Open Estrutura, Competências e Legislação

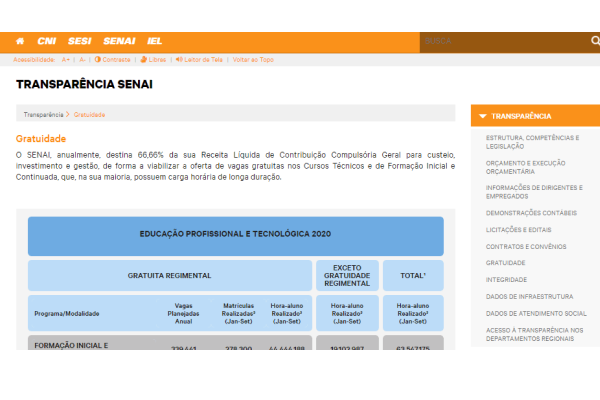click(532, 142)
